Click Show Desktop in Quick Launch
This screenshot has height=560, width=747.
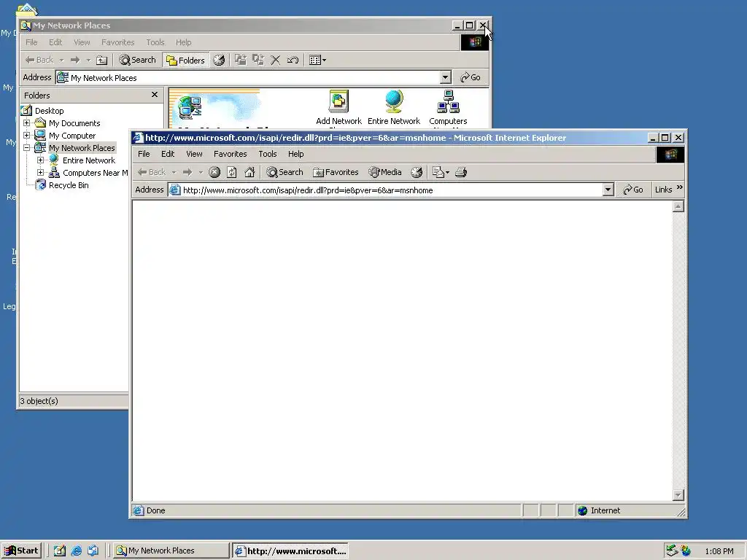(60, 551)
